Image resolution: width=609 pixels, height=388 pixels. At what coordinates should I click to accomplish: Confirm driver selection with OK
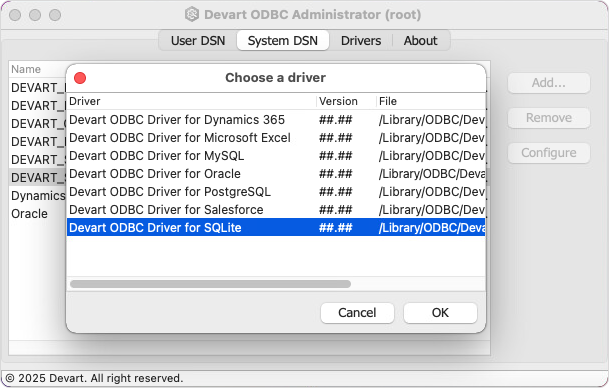[x=440, y=313]
